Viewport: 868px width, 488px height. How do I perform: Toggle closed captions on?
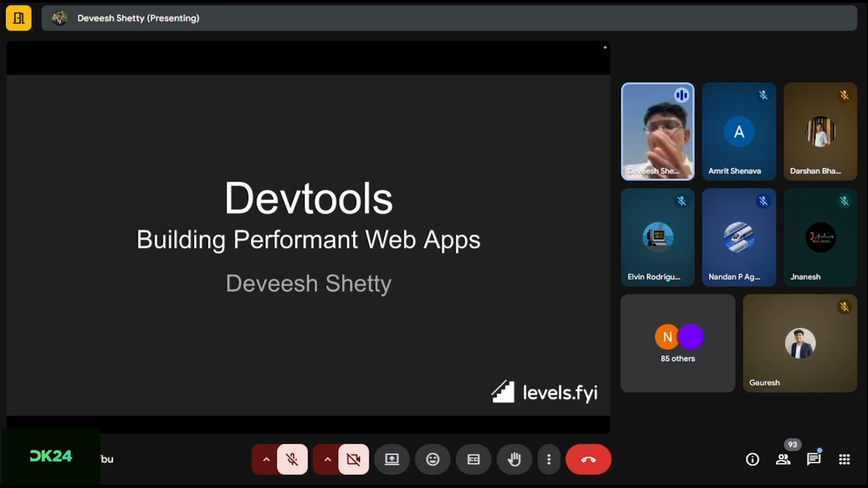474,459
